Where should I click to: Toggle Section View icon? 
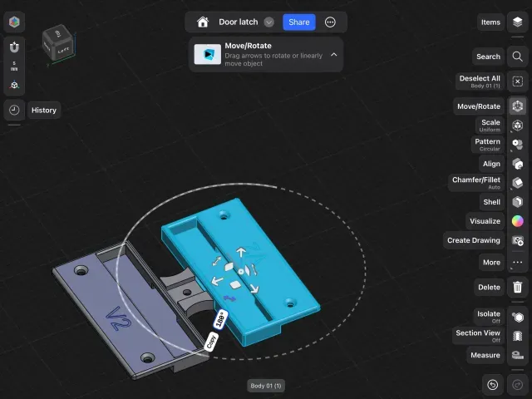click(517, 336)
